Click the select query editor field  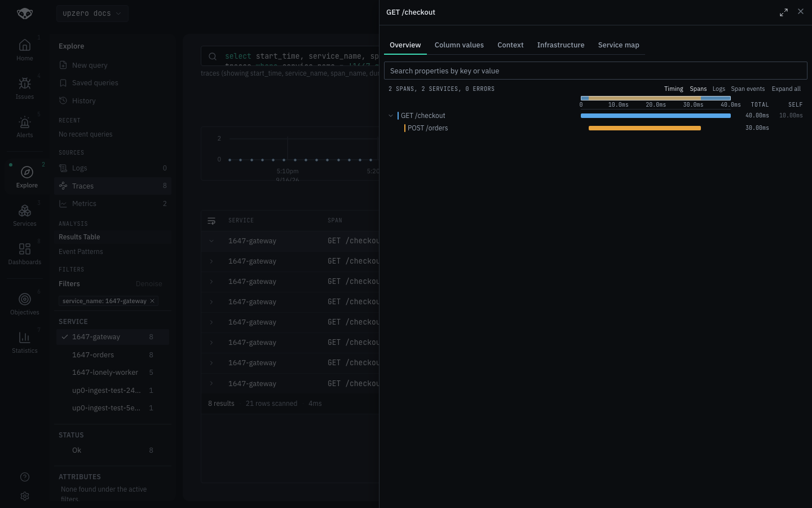(302, 56)
